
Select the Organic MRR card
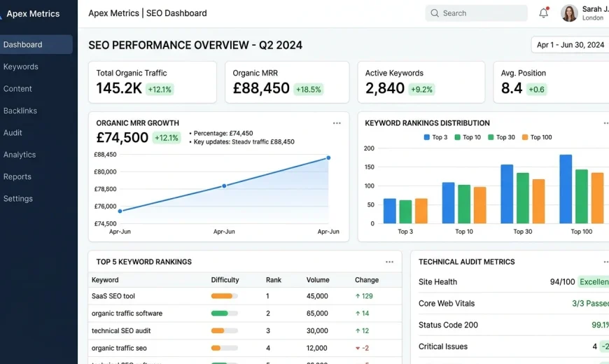click(287, 82)
